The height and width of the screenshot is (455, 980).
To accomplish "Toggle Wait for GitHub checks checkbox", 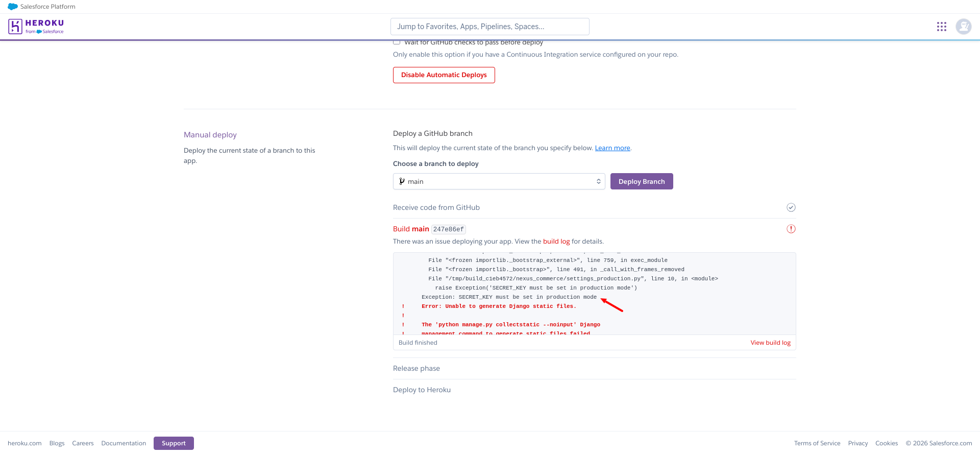I will pos(397,42).
